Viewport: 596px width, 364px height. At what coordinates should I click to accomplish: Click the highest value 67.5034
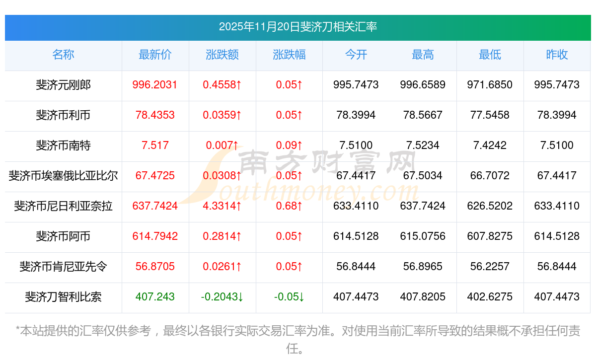[x=423, y=176]
